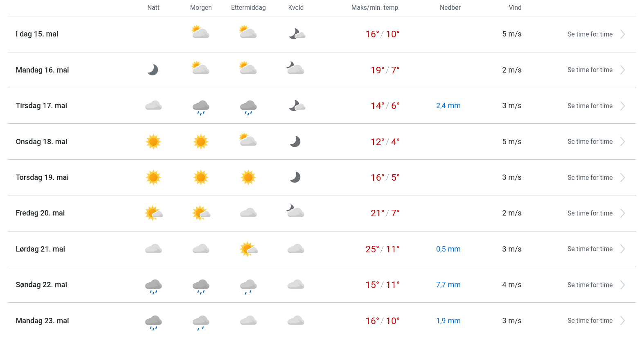Click the 7,7 mm precipitation value
The image size is (644, 338).
(x=448, y=285)
